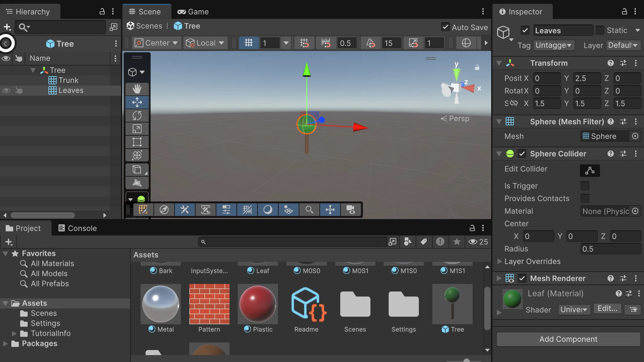Enable the Static checkbox

tap(600, 30)
